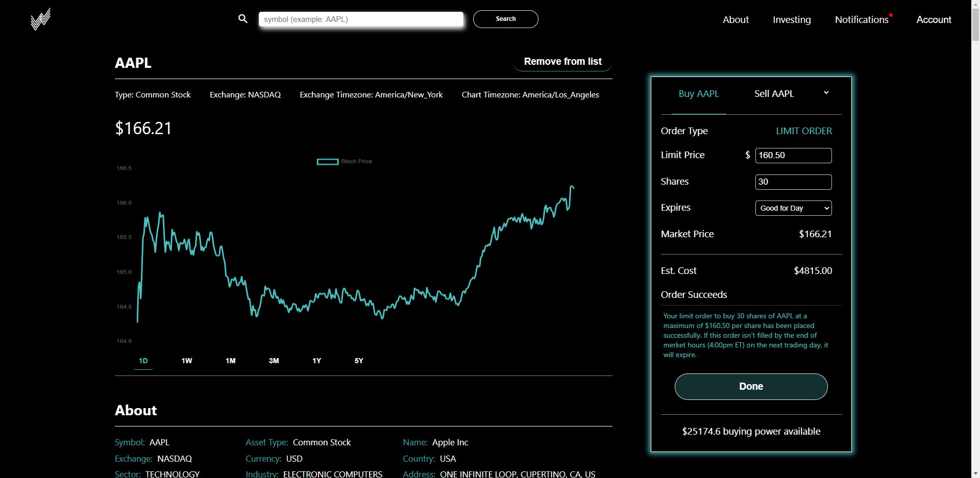This screenshot has width=980, height=478.
Task: Select the 1Y chart range
Action: tap(316, 361)
